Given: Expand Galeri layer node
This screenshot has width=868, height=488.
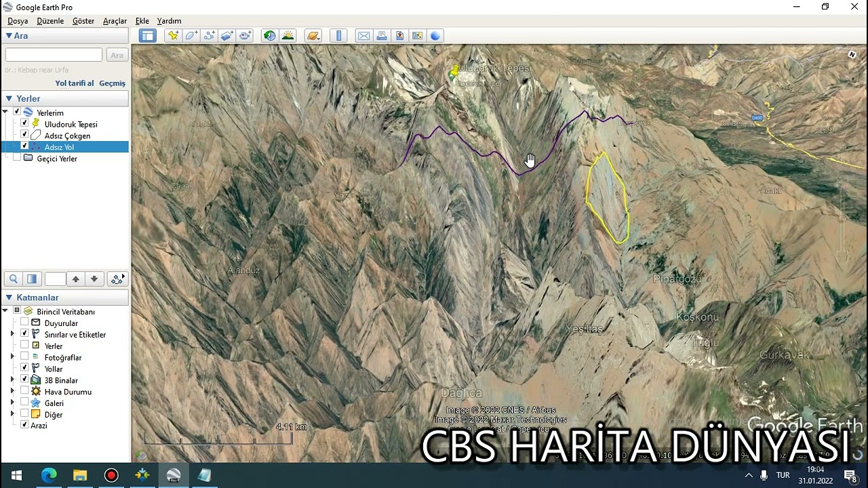Looking at the screenshot, I should (x=12, y=403).
